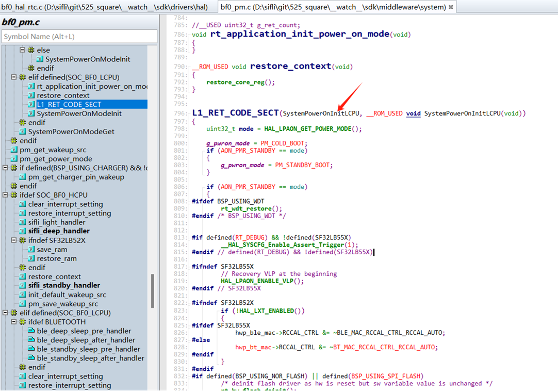The image size is (558, 392).
Task: Click the underlined 'void' keyword on line 796
Action: coord(413,113)
